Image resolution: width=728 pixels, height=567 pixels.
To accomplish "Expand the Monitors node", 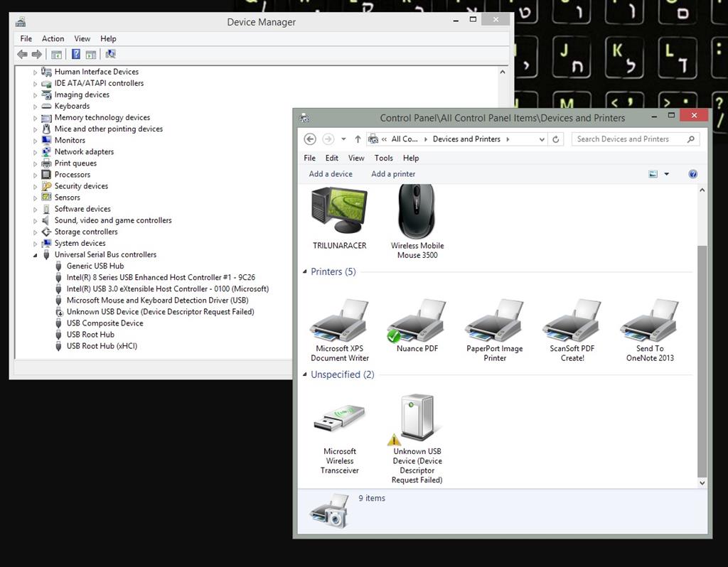I will click(x=35, y=141).
